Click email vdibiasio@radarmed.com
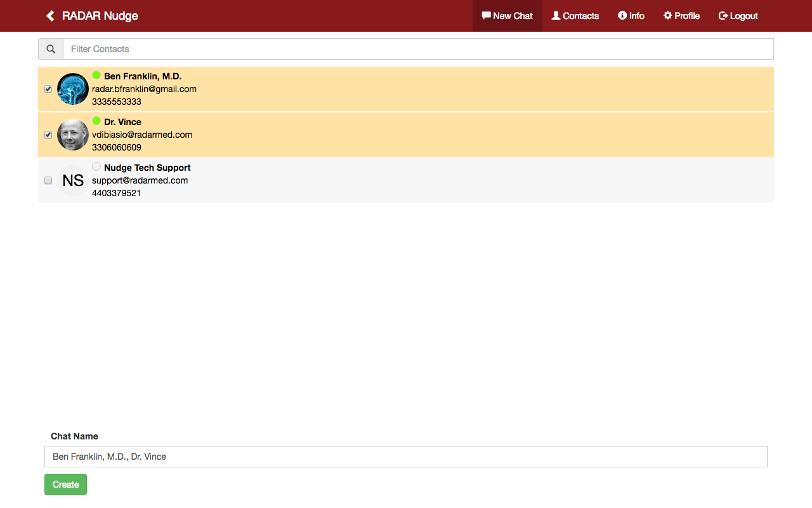The height and width of the screenshot is (508, 812). pyautogui.click(x=142, y=135)
